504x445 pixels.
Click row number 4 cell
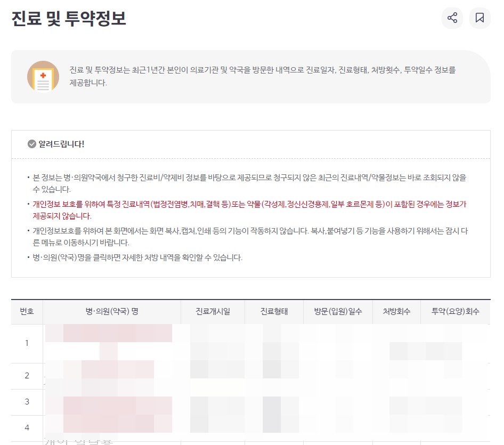click(27, 427)
